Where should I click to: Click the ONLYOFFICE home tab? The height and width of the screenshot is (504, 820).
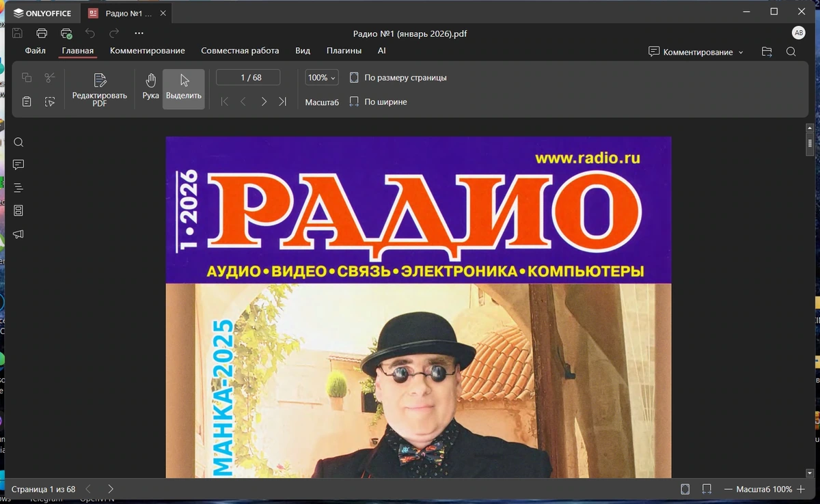pyautogui.click(x=42, y=13)
